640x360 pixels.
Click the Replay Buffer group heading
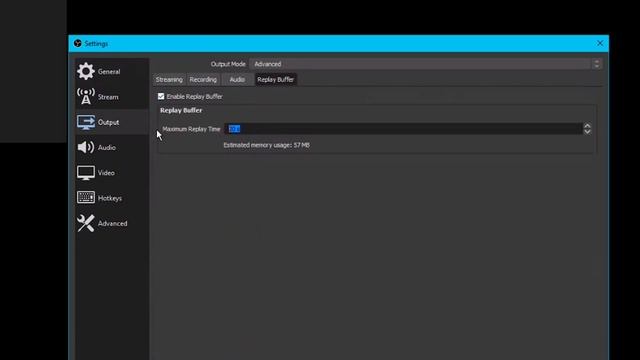[x=181, y=110]
